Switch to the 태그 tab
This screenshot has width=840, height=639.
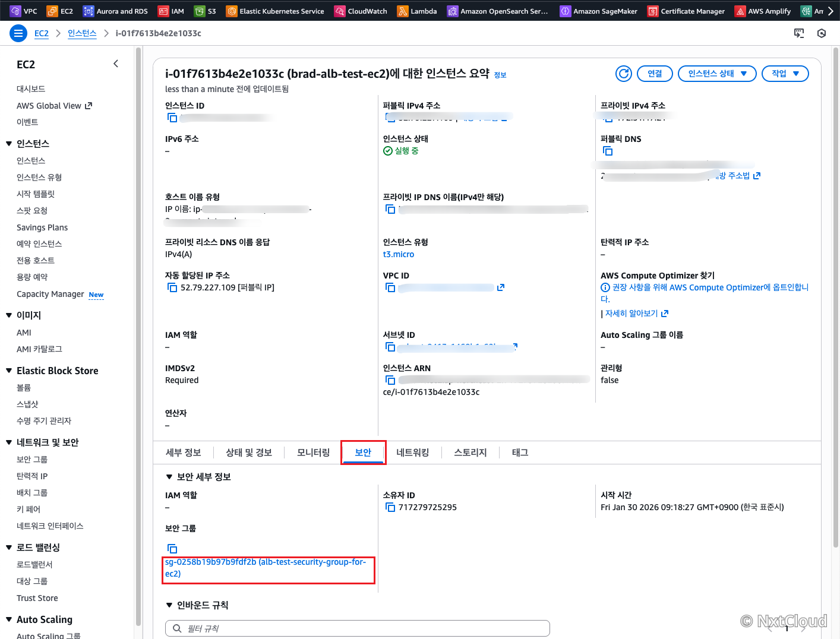click(520, 453)
